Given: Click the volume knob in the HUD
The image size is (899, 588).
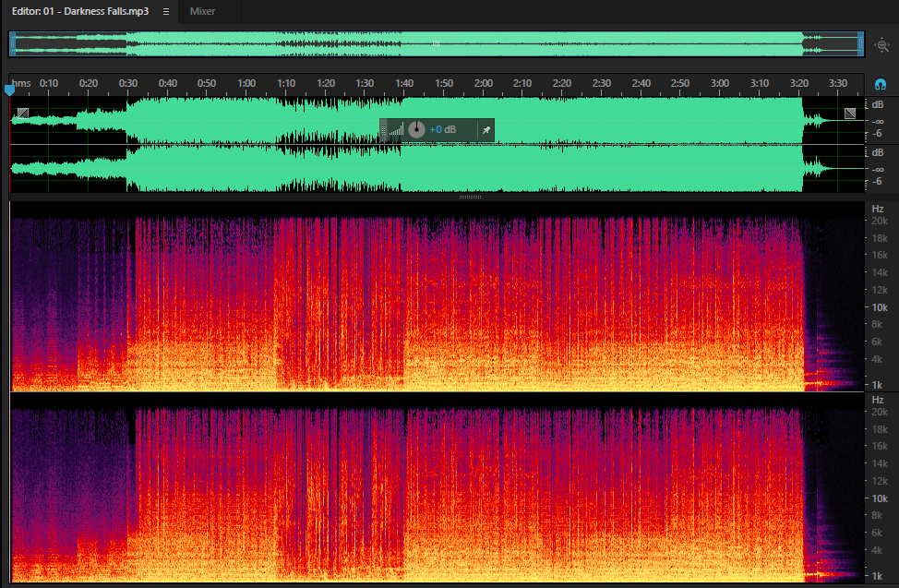Looking at the screenshot, I should (x=417, y=129).
